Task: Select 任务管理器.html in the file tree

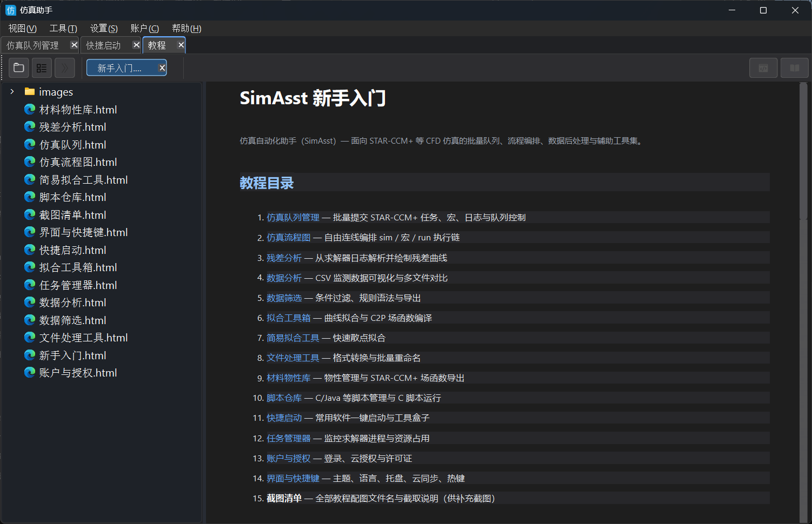Action: tap(78, 285)
